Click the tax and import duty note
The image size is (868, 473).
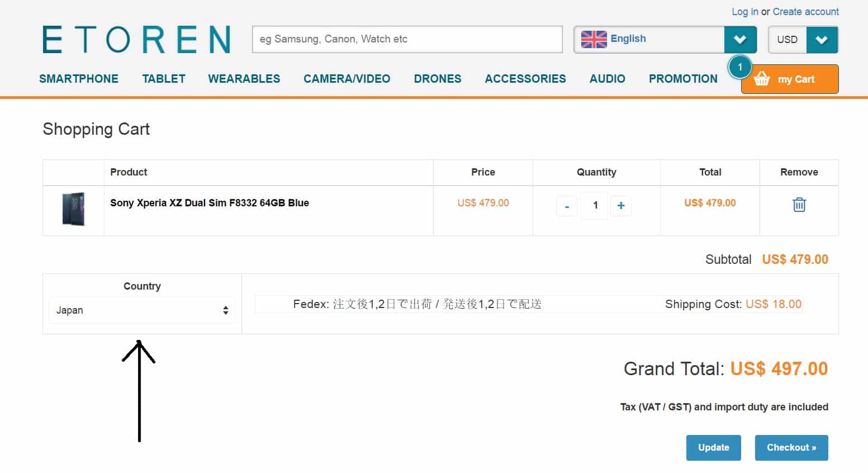tap(724, 407)
